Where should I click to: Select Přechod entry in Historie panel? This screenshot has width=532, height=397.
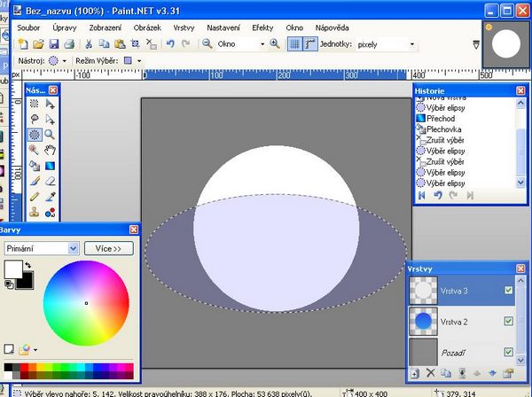441,117
